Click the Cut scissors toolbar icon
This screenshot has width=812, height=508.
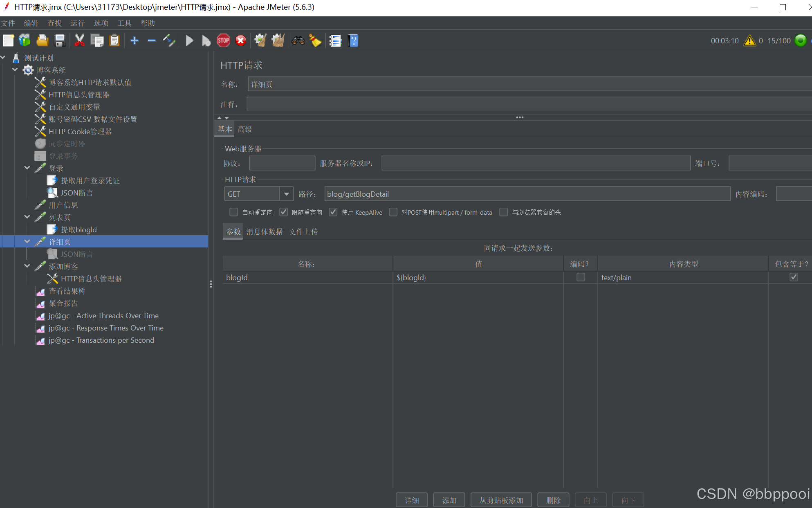pyautogui.click(x=79, y=40)
